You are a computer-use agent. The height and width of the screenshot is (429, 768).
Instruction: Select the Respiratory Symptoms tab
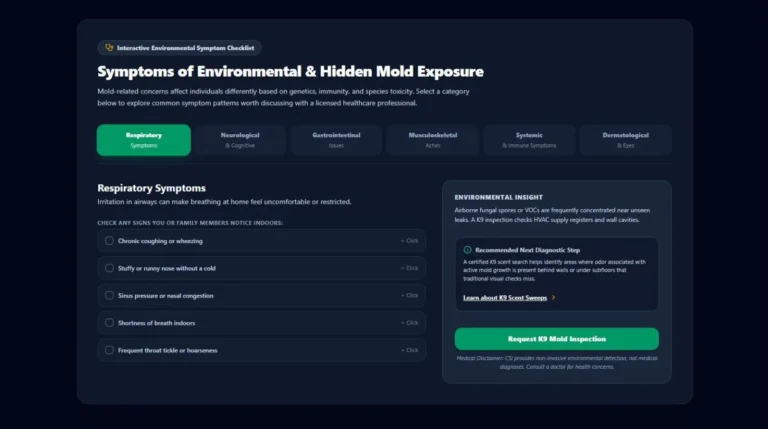[144, 140]
